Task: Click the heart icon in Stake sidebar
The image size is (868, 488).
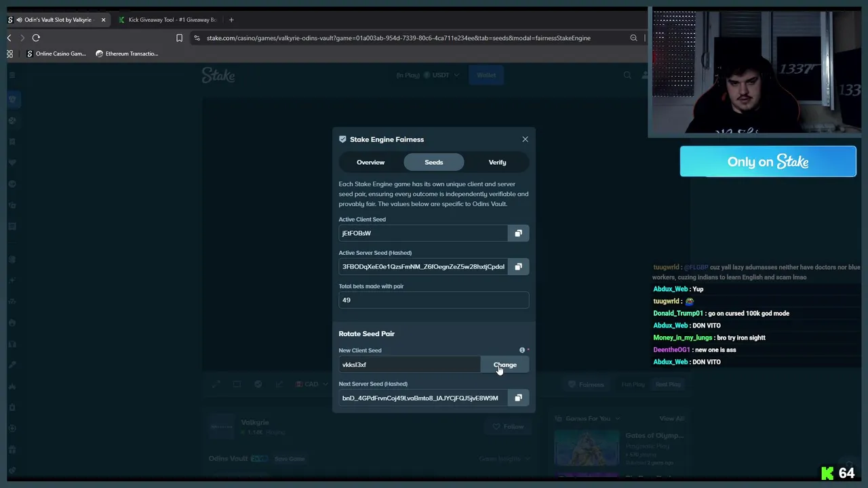Action: (x=12, y=163)
